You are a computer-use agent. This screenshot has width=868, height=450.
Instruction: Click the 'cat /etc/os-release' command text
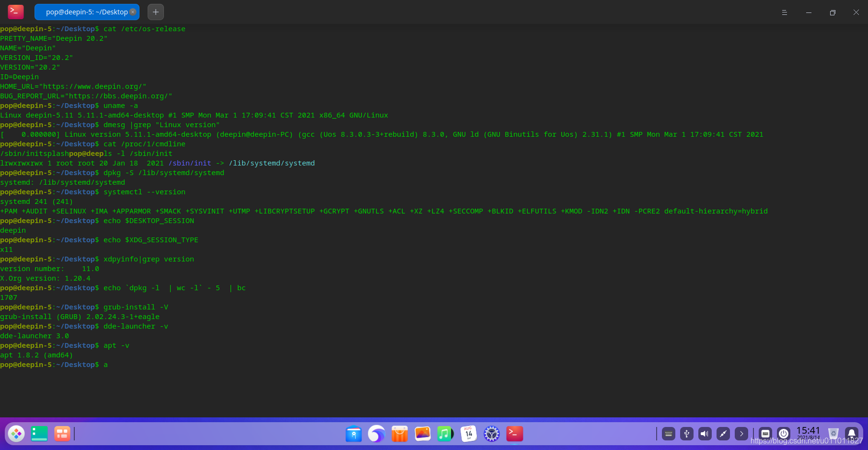pyautogui.click(x=144, y=29)
